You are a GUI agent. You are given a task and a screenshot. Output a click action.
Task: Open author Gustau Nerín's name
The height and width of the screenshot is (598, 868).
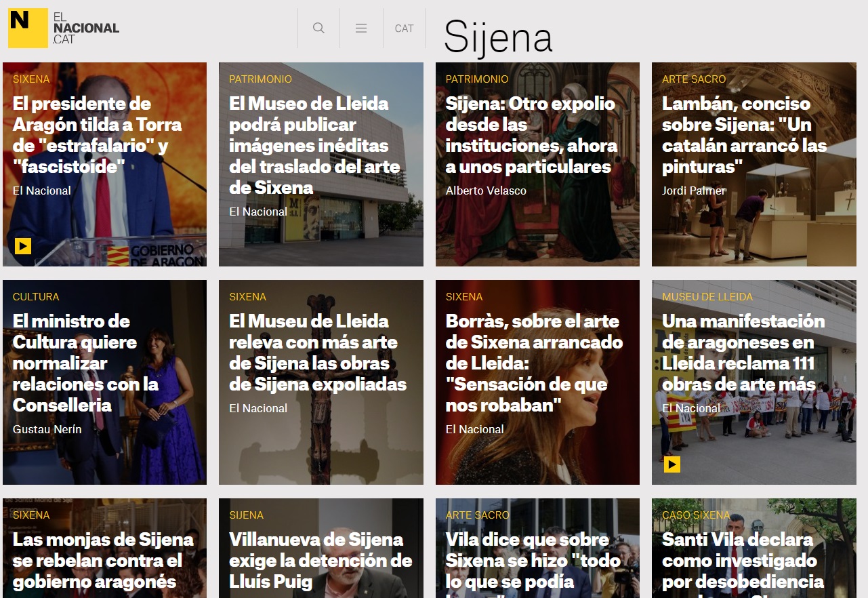coord(47,429)
